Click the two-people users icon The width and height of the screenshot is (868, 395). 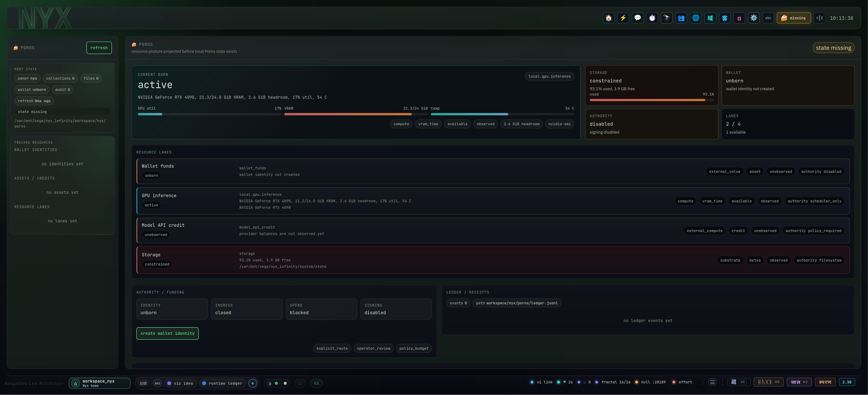coord(681,18)
